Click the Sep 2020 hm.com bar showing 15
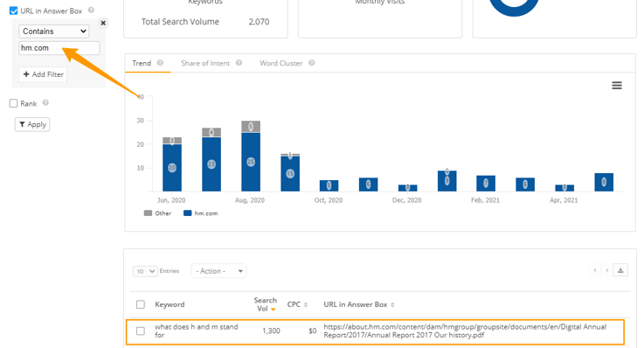 point(290,174)
